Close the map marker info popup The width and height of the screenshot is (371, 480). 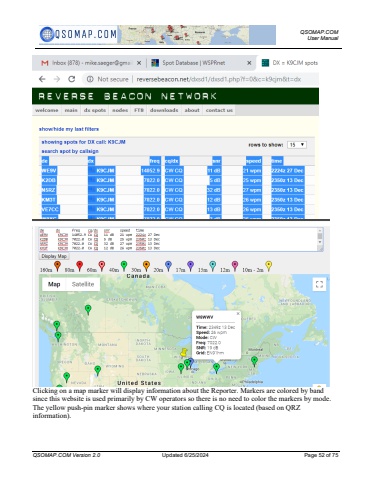pos(238,314)
